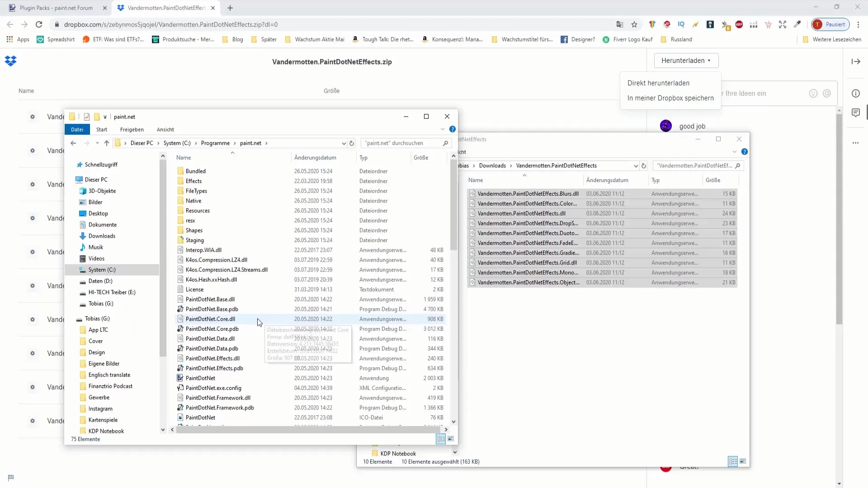Screen dimensions: 868x488
Task: Select Downloads in navigation pane
Action: [x=102, y=236]
